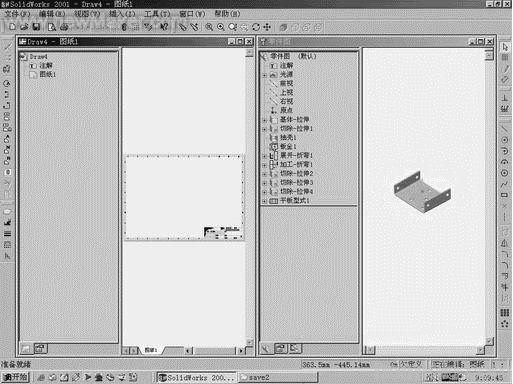This screenshot has width=513, height=384.
Task: Click the New document icon in toolbar
Action: coord(12,27)
